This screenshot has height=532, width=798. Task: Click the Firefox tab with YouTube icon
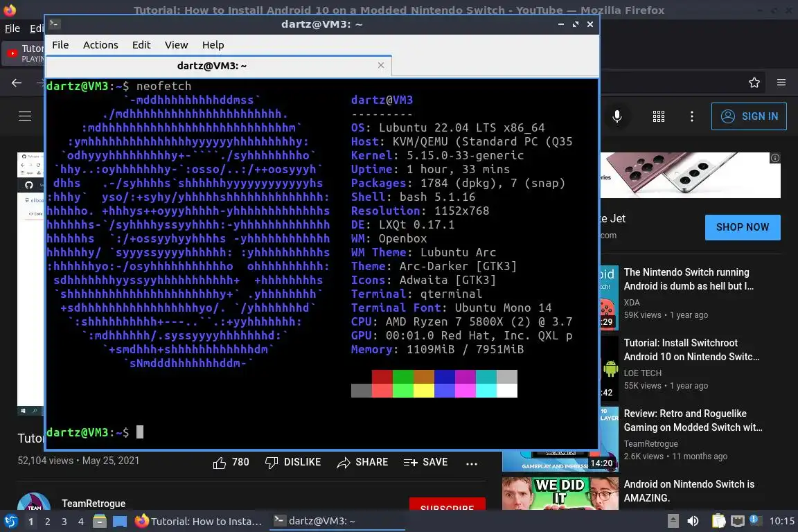coord(24,53)
